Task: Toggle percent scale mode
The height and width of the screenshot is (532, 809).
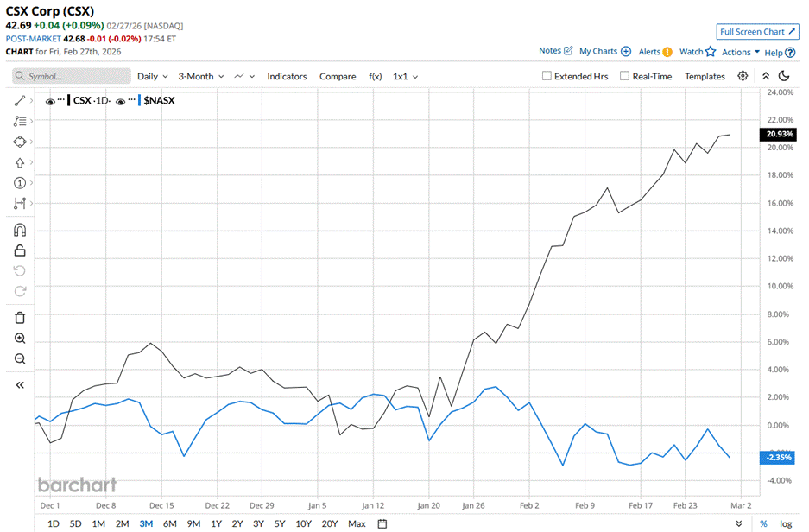Action: pyautogui.click(x=763, y=523)
